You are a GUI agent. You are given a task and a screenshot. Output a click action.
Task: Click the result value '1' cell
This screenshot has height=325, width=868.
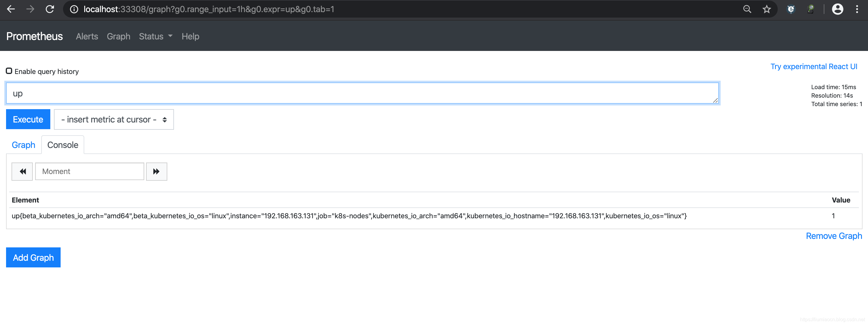tap(833, 216)
